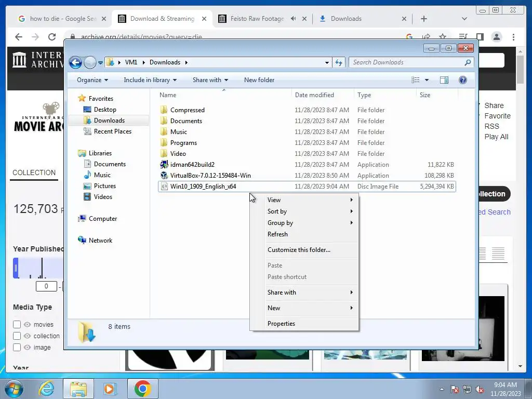Select Computer in the navigation pane
The height and width of the screenshot is (399, 532).
coord(103,219)
